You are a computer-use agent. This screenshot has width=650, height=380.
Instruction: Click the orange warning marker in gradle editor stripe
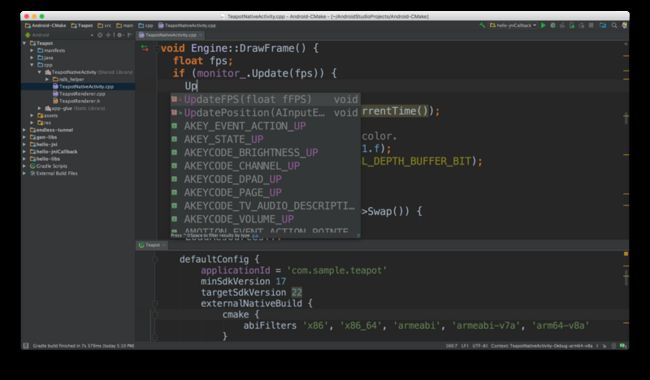pyautogui.click(x=626, y=254)
